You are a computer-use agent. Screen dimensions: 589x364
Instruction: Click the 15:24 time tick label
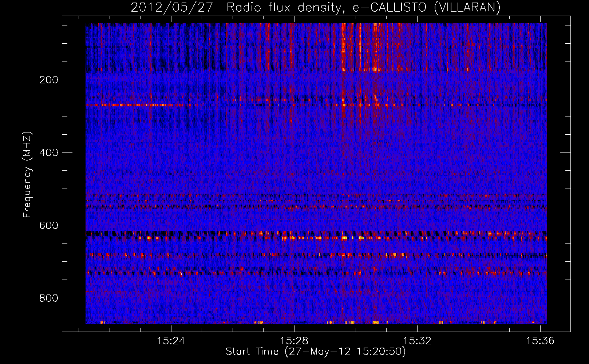tap(171, 341)
